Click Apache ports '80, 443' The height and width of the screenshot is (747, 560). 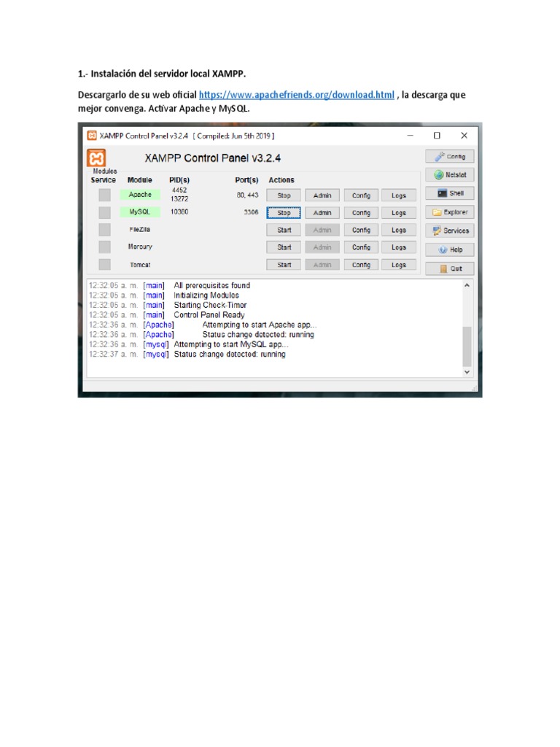click(248, 195)
